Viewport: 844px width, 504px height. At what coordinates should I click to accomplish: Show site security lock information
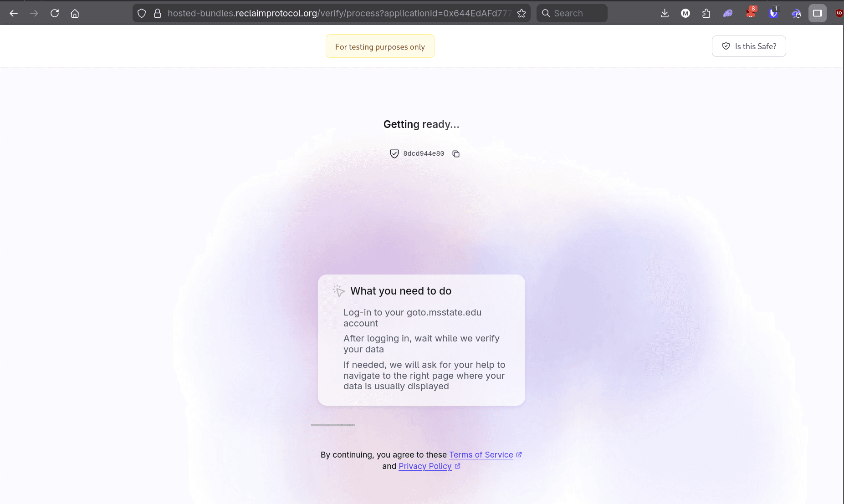pyautogui.click(x=158, y=13)
